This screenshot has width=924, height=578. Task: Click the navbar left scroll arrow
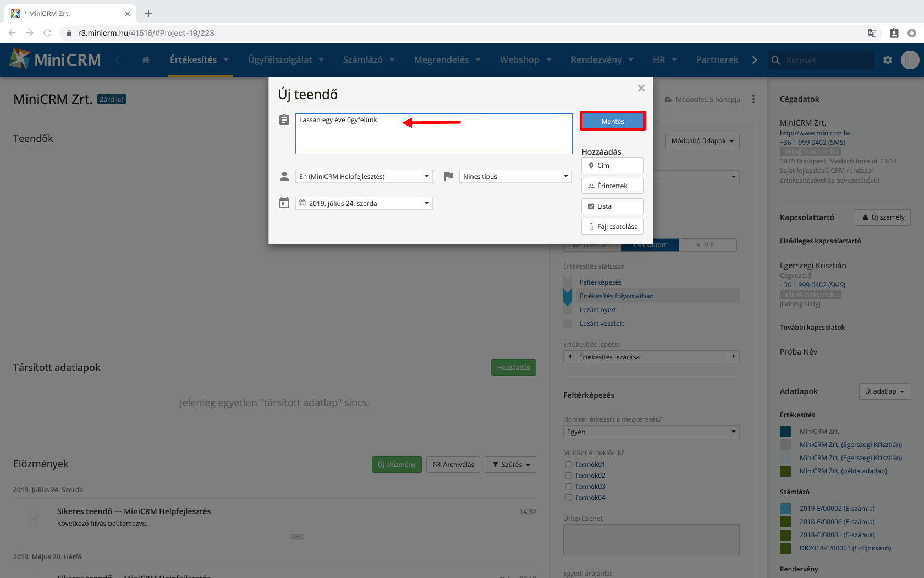[118, 60]
